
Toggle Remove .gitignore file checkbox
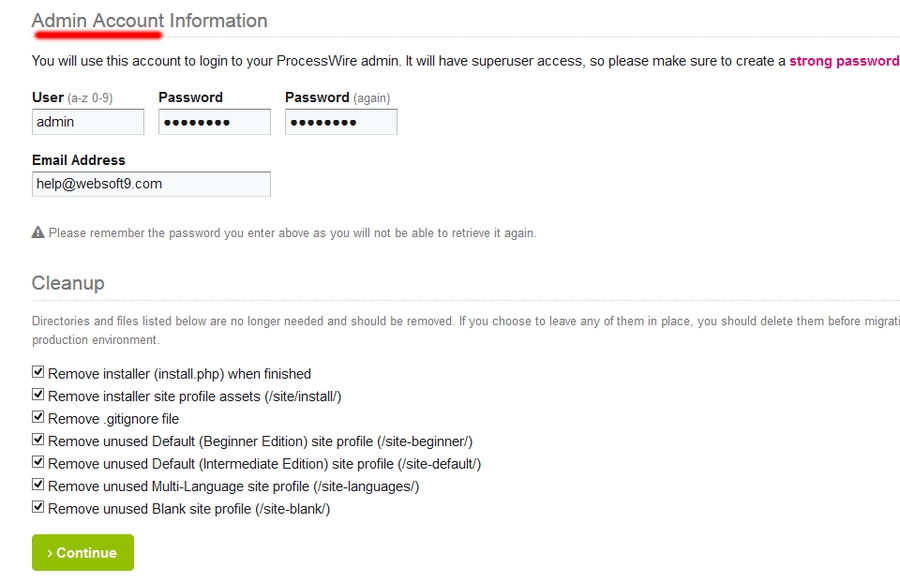39,418
